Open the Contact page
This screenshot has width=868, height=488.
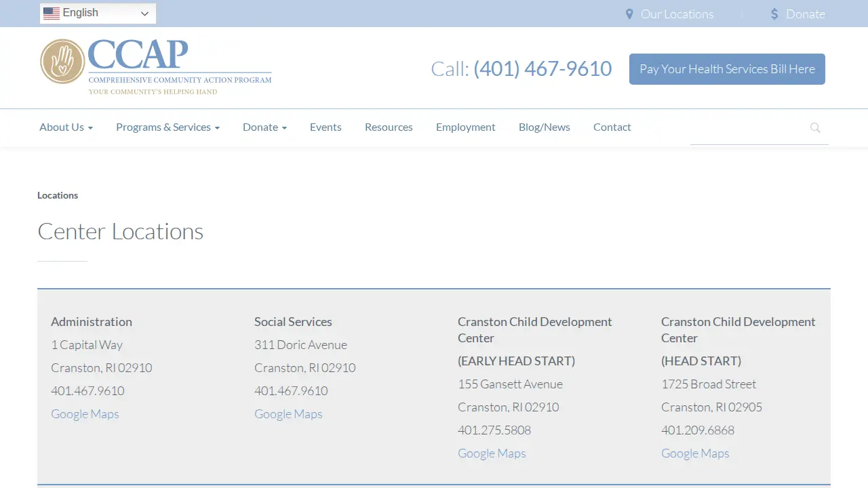pyautogui.click(x=612, y=127)
